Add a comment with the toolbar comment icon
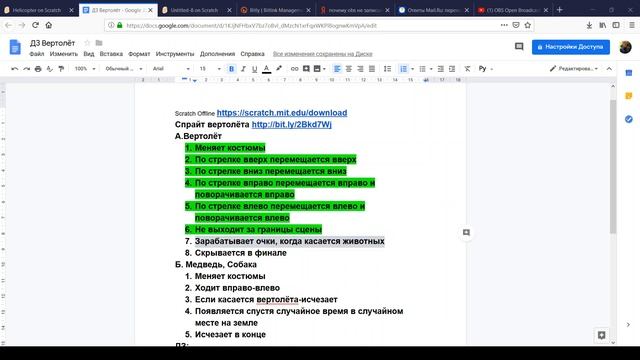The width and height of the screenshot is (640, 360). coord(306,69)
